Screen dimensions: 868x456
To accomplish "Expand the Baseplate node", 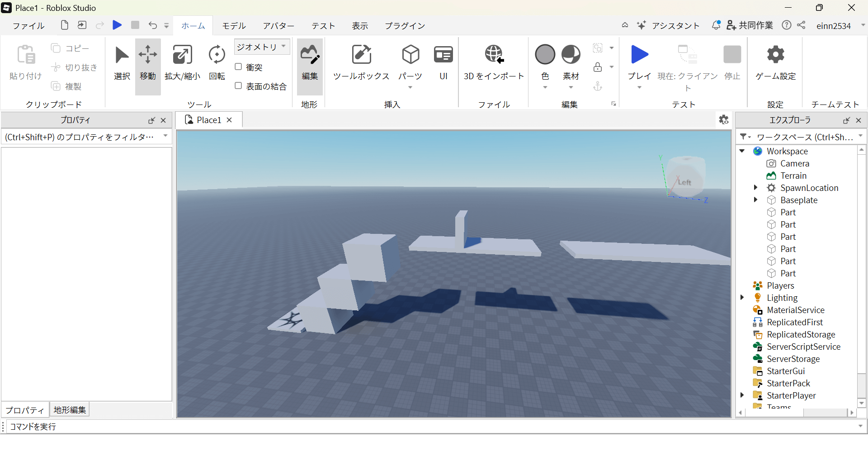I will click(755, 199).
